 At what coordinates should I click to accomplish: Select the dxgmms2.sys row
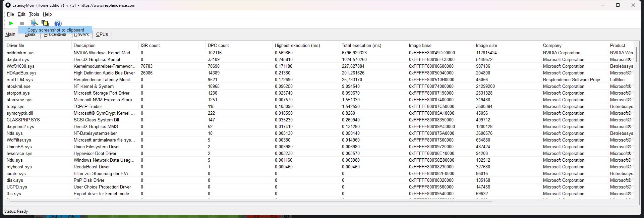tap(319, 126)
